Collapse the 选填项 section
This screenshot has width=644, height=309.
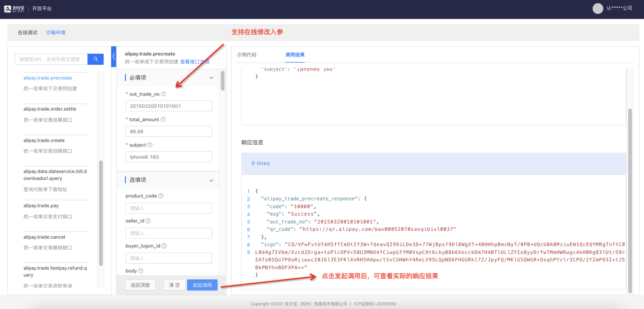(211, 180)
